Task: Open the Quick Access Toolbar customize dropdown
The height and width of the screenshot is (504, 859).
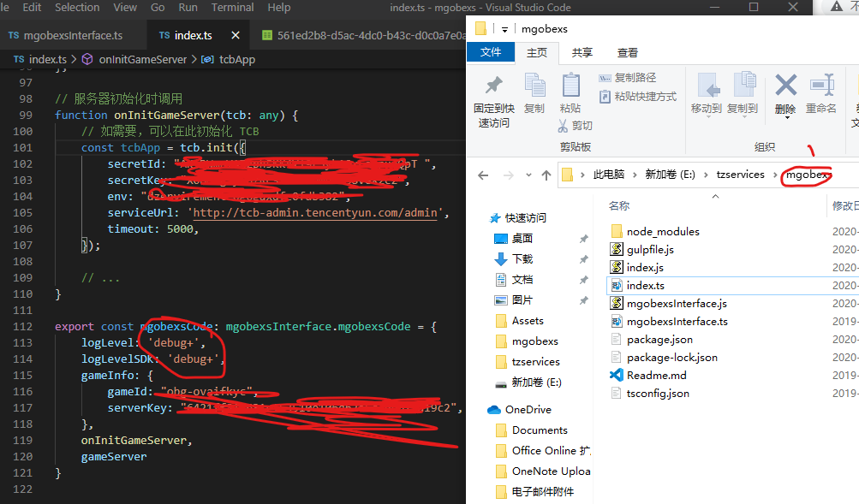Action: (504, 30)
